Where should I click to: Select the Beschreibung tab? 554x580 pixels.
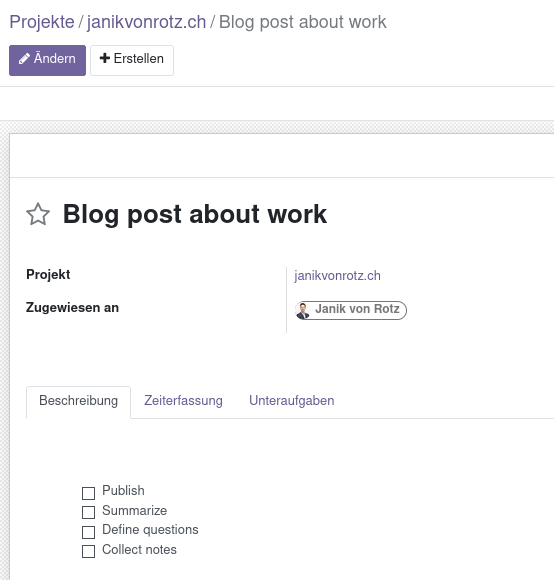78,402
